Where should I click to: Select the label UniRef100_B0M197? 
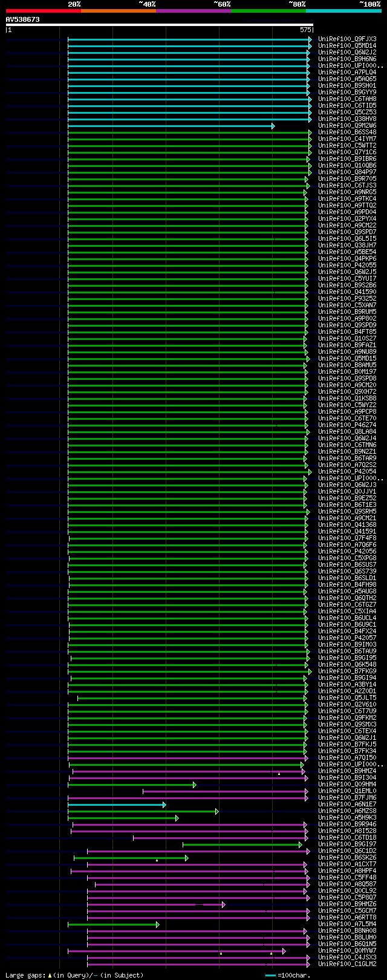347,372
